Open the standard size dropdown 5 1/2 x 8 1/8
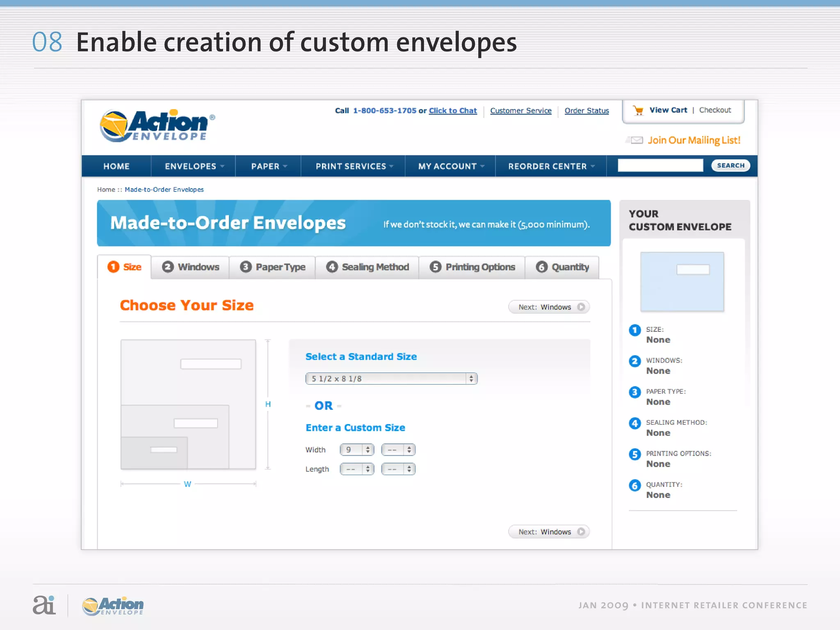This screenshot has height=630, width=840. coord(391,379)
